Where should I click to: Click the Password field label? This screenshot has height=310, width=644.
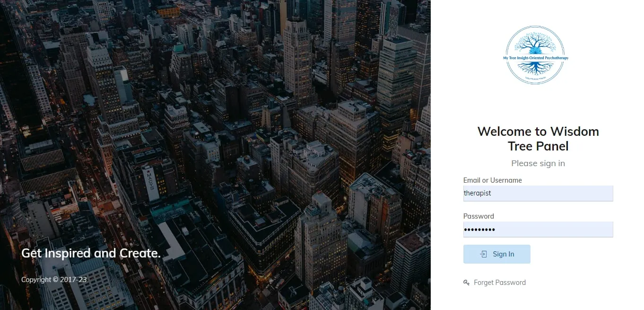tap(479, 216)
